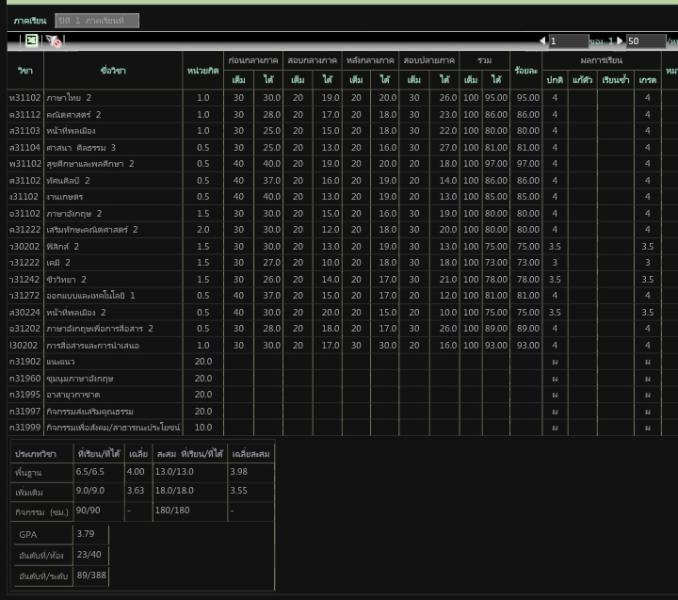This screenshot has width=678, height=600.
Task: Click the หน่วยกิต column header
Action: (x=203, y=70)
